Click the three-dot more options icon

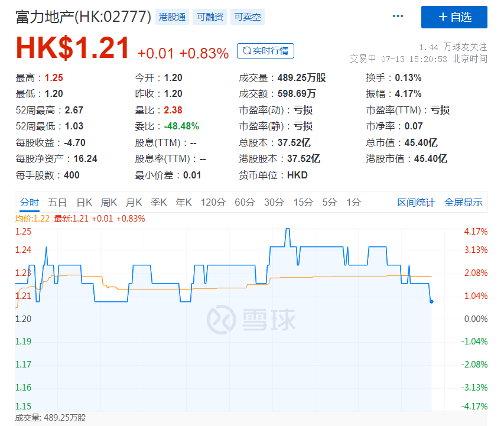[x=398, y=17]
